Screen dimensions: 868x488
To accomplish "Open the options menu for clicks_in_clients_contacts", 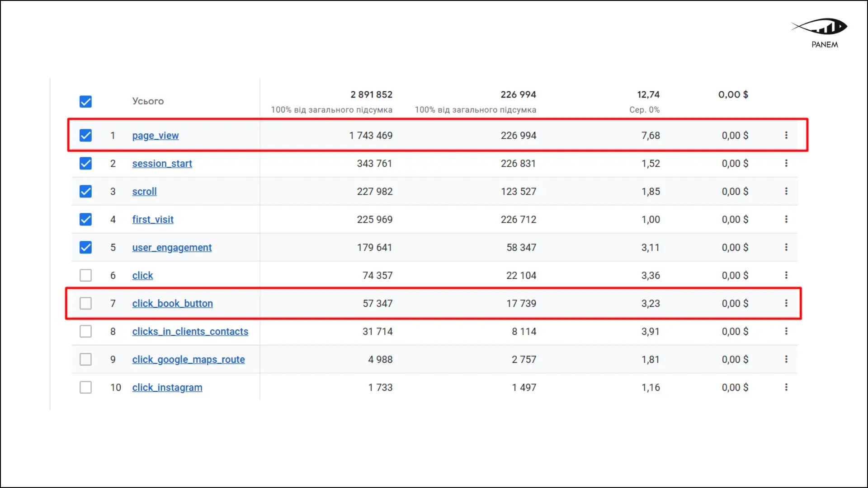I will [x=787, y=331].
